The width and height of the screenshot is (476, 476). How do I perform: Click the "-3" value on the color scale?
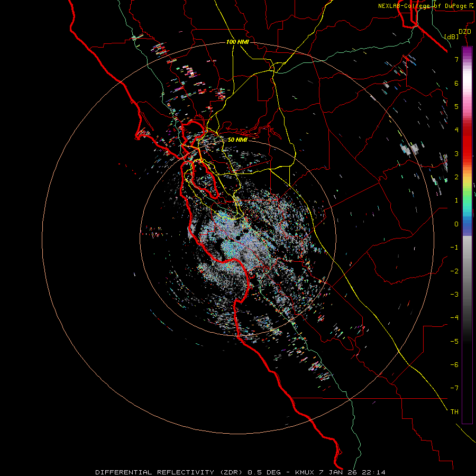coord(454,295)
